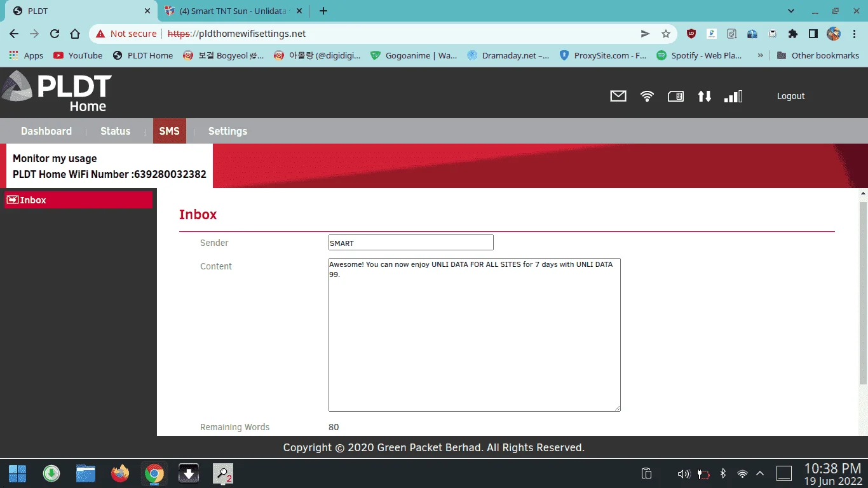Open the ProxySite.com bookmark
The image size is (868, 488).
click(603, 55)
